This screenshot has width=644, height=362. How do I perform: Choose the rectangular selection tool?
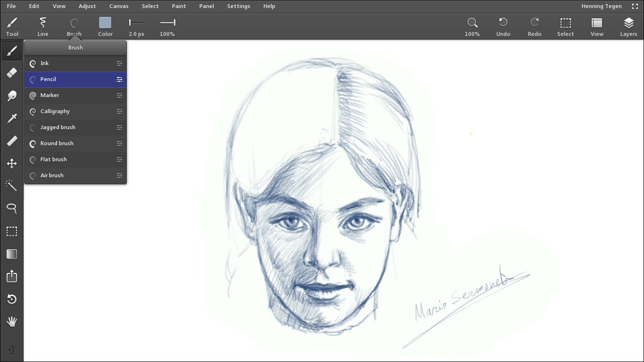(x=11, y=231)
